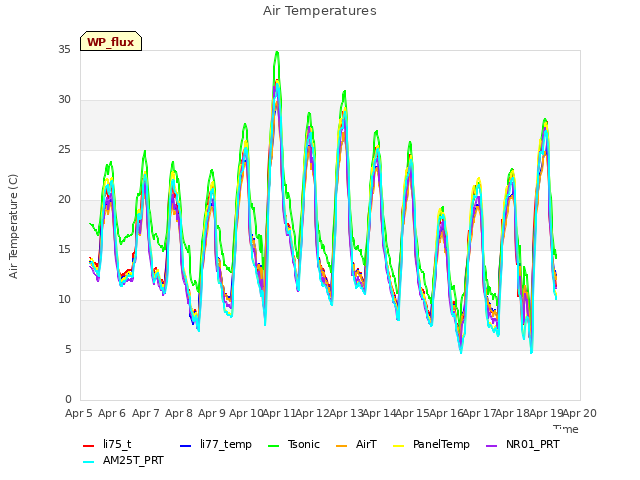Click the blue li77_temp legend swatch
This screenshot has height=480, width=640.
pos(185,445)
